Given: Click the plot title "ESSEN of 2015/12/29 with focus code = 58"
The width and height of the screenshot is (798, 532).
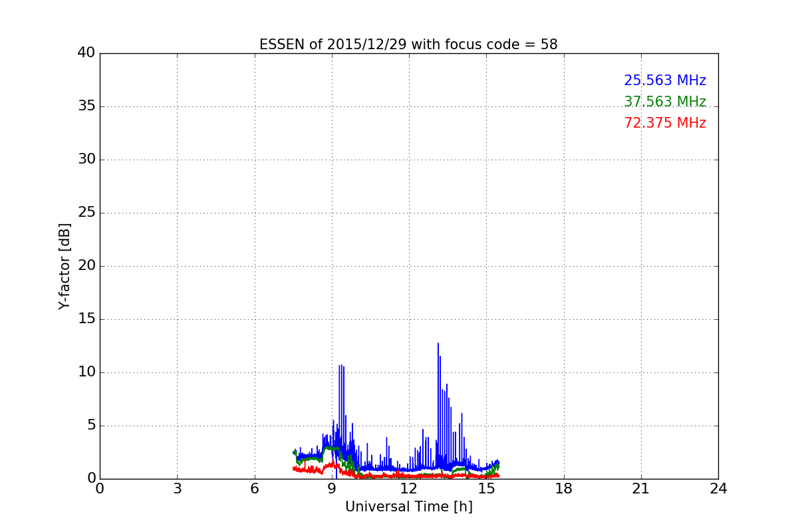Looking at the screenshot, I should (408, 45).
